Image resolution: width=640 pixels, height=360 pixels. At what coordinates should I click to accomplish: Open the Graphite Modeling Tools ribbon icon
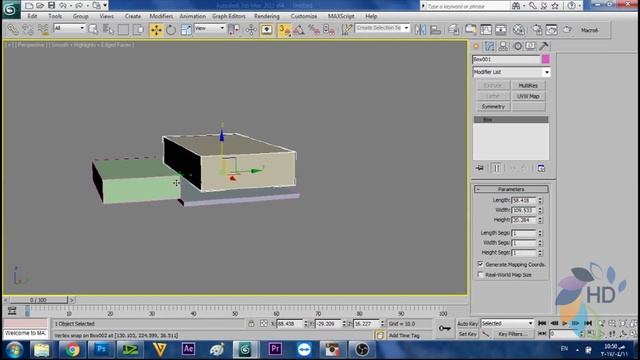coord(470,30)
